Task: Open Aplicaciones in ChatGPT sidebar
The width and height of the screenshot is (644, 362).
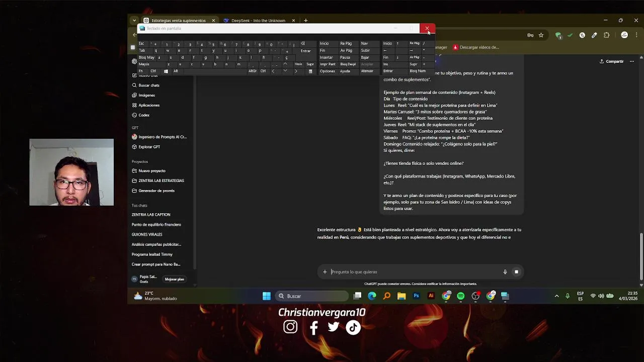Action: (149, 105)
